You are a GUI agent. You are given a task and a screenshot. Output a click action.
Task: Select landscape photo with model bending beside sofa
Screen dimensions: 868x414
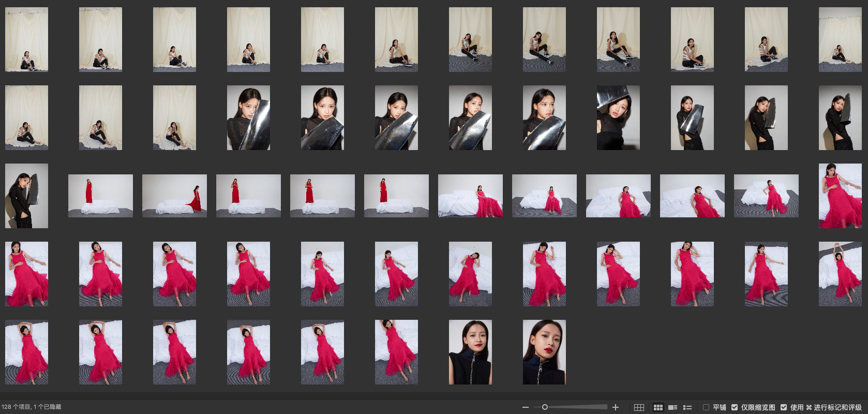coord(174,196)
